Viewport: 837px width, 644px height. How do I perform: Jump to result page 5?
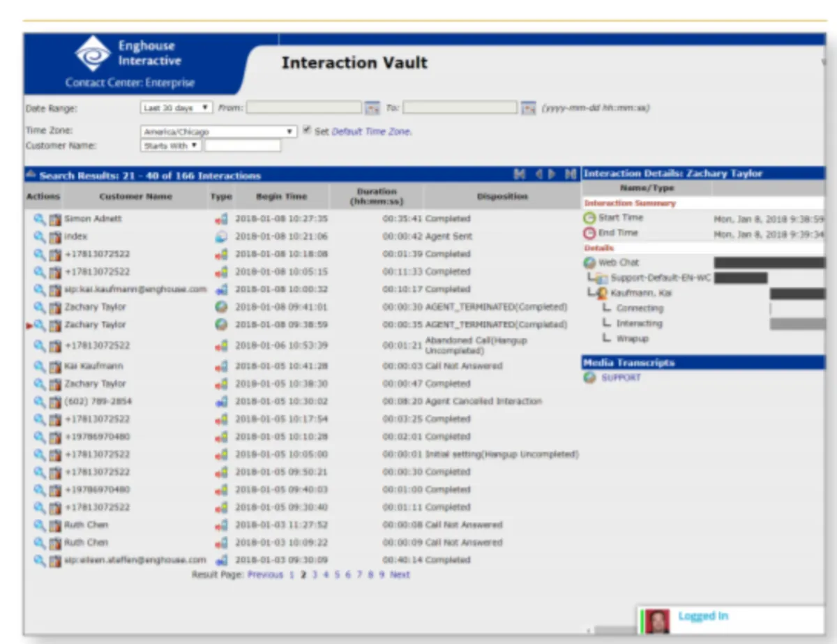coord(337,575)
